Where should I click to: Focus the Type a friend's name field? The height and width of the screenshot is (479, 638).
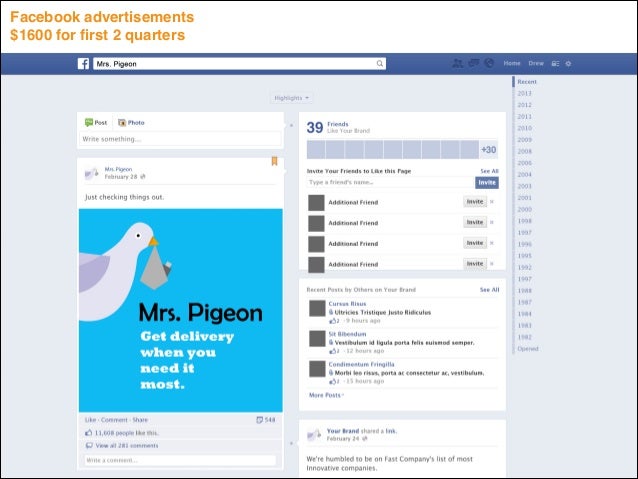click(x=391, y=182)
